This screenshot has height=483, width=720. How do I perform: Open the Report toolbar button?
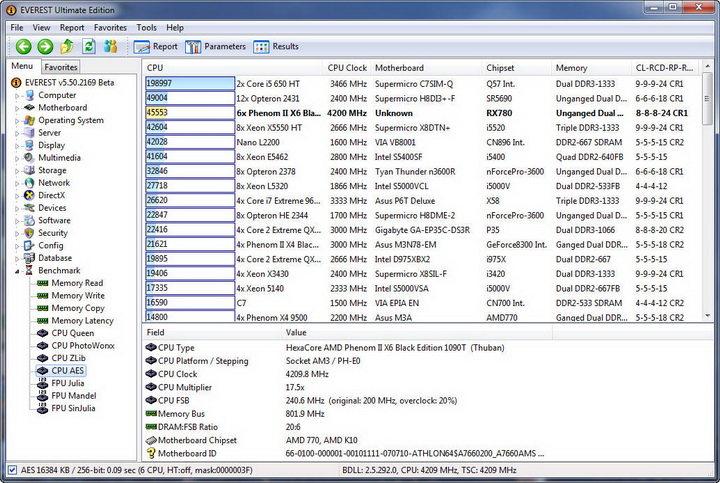[x=156, y=46]
